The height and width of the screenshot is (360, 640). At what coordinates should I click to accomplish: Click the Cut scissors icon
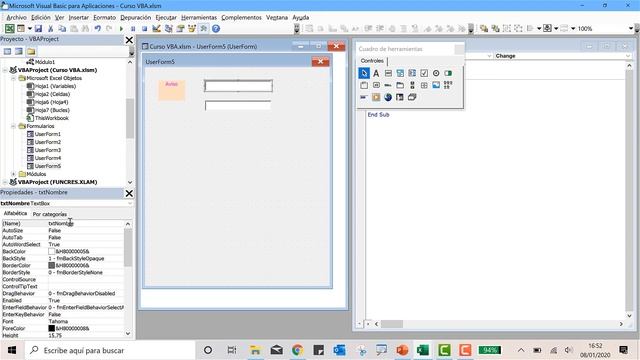coord(51,29)
